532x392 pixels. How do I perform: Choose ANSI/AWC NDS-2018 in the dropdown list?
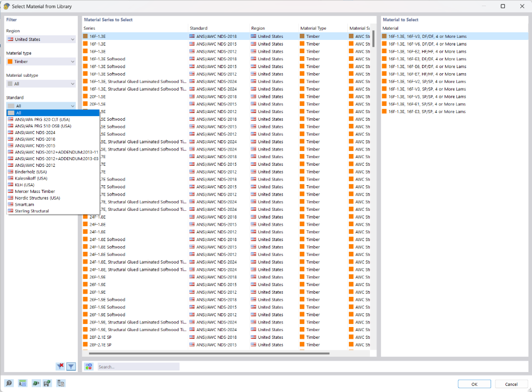click(x=53, y=139)
